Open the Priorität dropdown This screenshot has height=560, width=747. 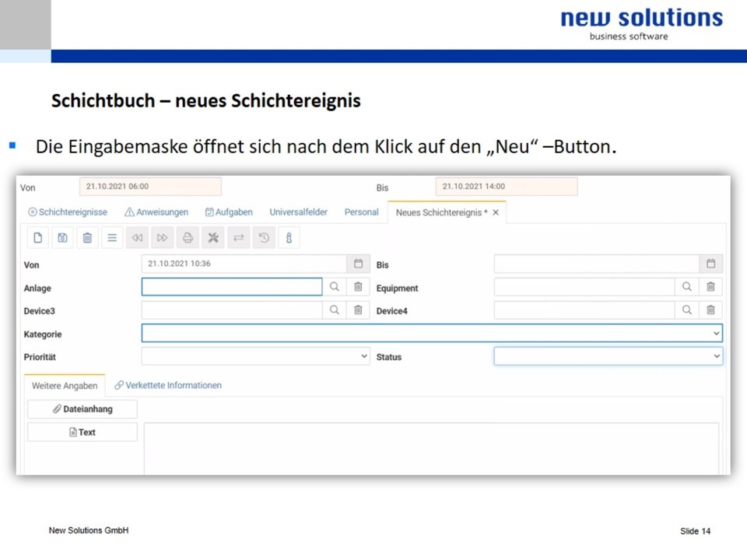tap(364, 356)
